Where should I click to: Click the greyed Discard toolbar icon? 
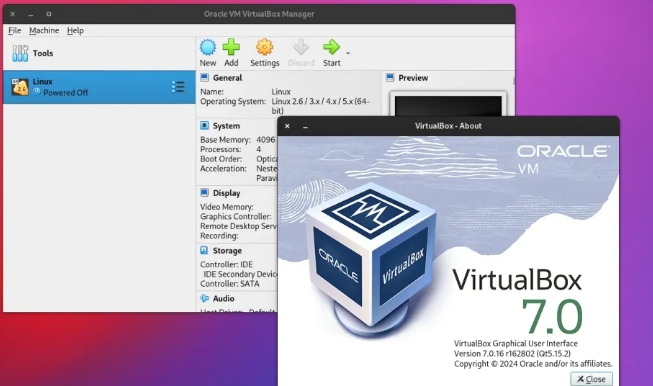[301, 47]
